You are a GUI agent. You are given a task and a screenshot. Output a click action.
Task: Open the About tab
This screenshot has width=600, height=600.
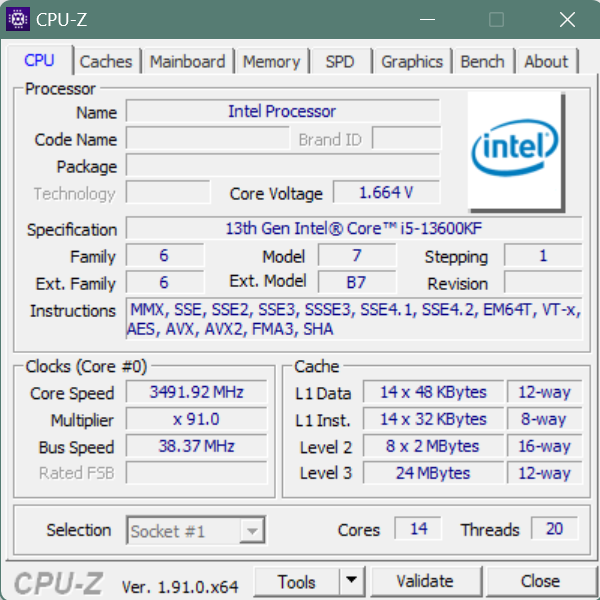click(x=546, y=61)
